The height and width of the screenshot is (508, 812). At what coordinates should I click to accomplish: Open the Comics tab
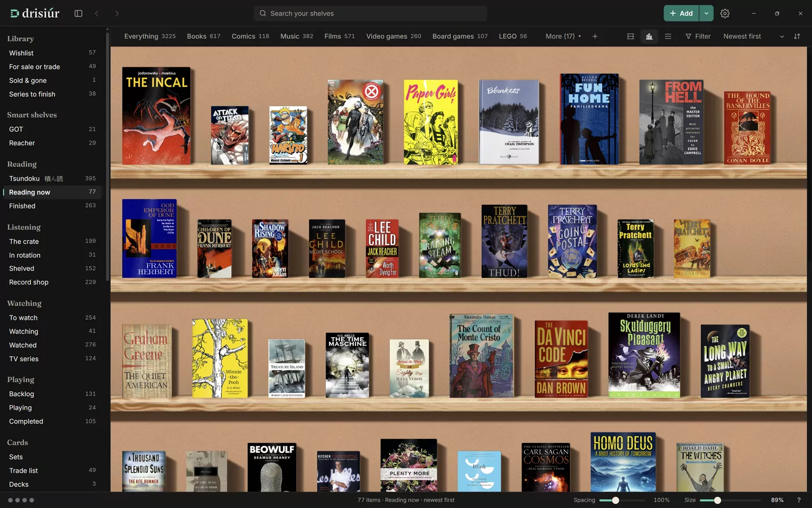[x=250, y=36]
